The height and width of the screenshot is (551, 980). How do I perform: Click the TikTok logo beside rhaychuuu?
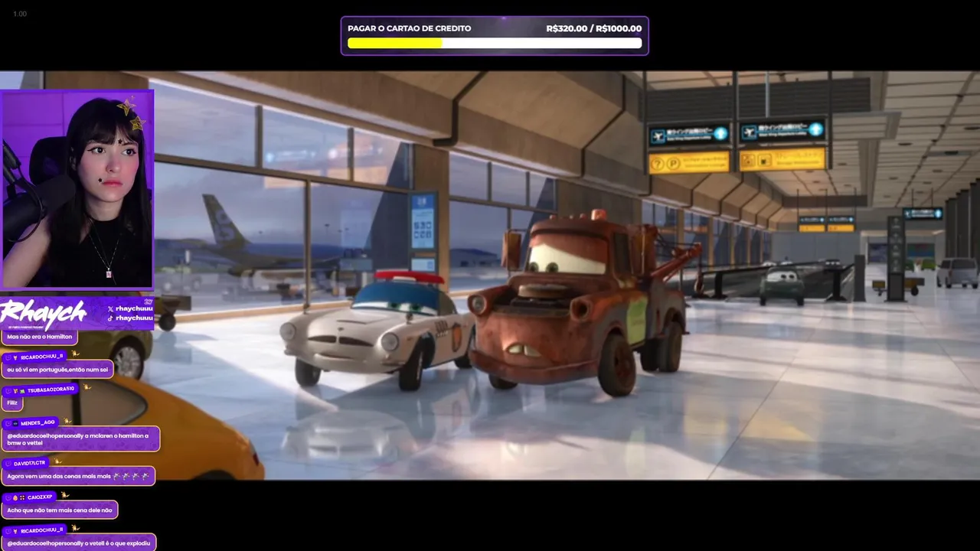point(111,318)
